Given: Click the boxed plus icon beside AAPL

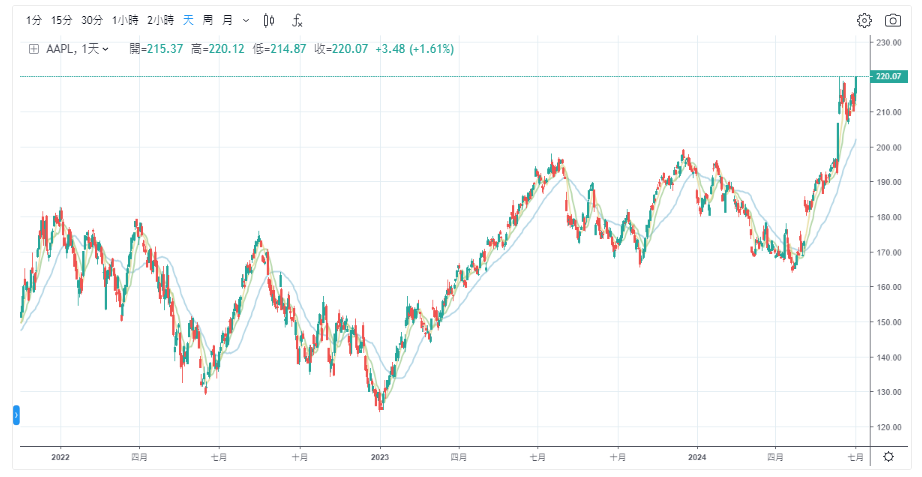Looking at the screenshot, I should click(33, 49).
